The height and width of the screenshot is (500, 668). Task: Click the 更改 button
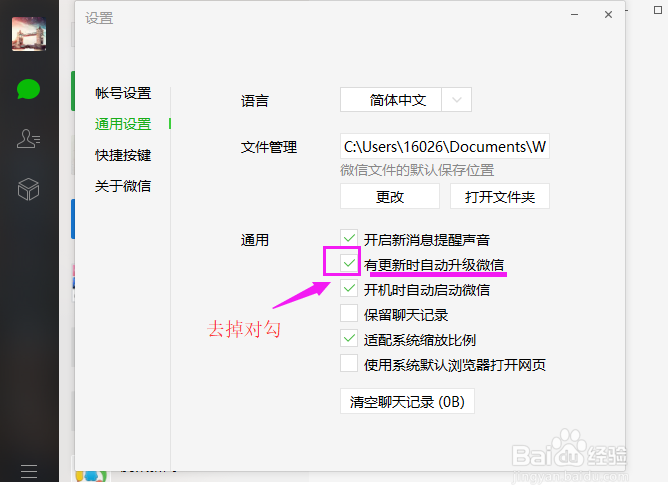[x=390, y=196]
